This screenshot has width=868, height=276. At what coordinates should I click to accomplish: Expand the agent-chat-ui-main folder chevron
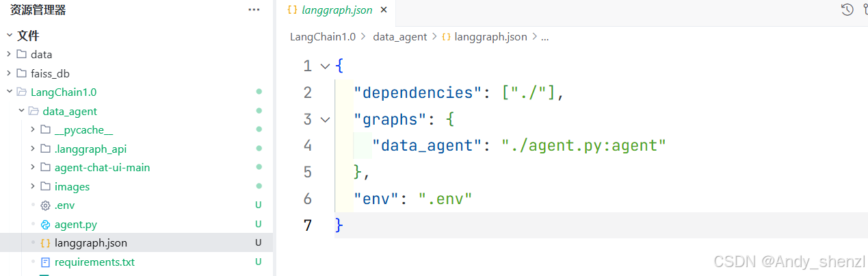(33, 167)
